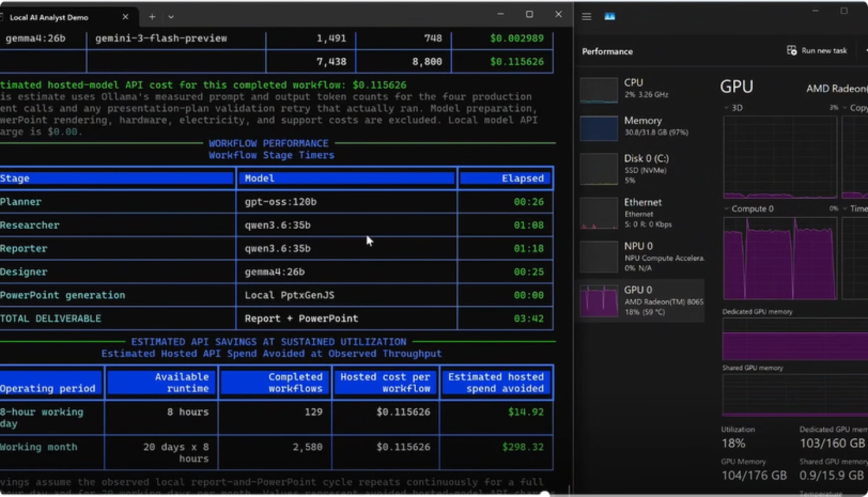
Task: Click the gemini-3-flash-preview cell
Action: tap(161, 38)
